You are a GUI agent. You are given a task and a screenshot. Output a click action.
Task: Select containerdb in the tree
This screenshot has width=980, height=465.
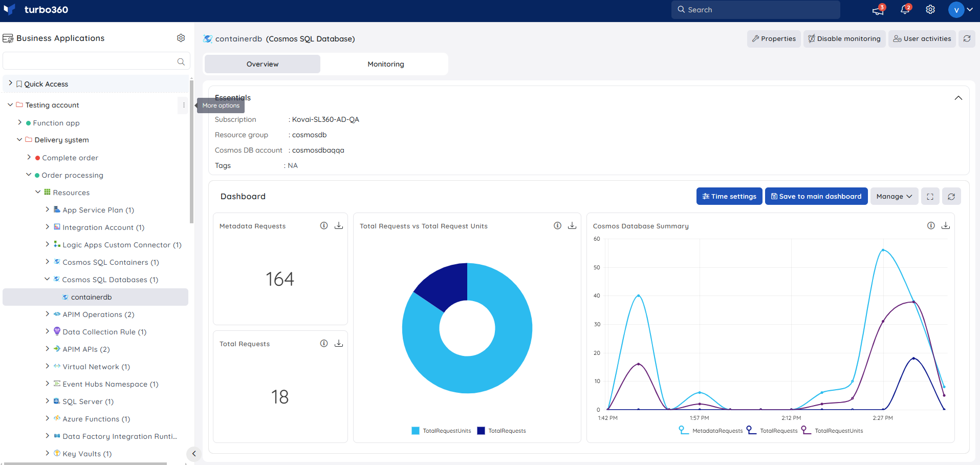coord(95,297)
